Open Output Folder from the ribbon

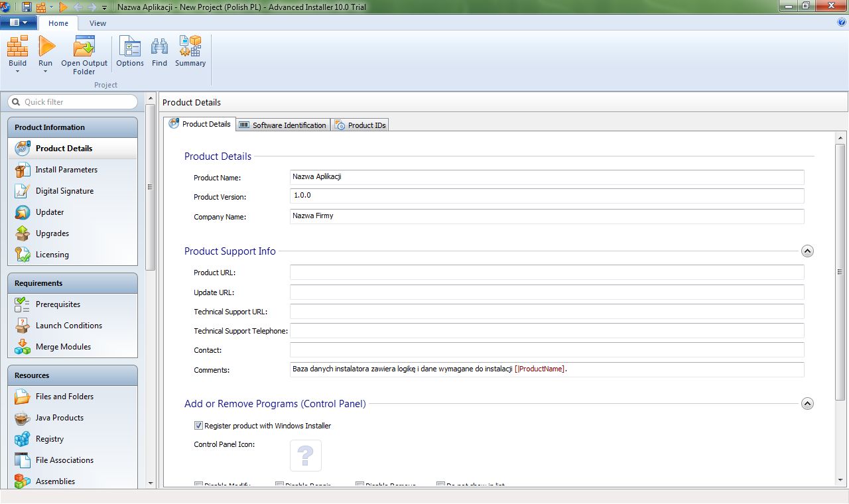(x=84, y=55)
